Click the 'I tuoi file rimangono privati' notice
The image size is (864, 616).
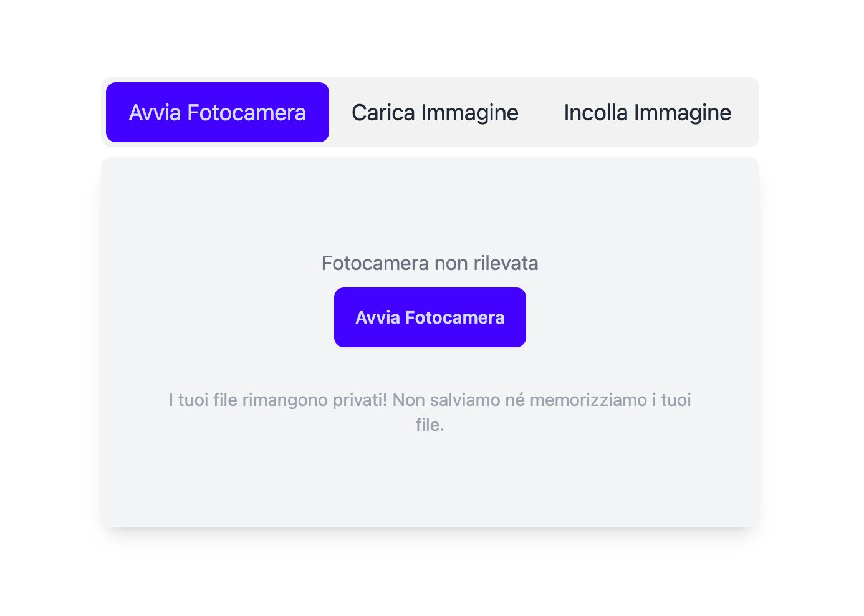point(430,412)
